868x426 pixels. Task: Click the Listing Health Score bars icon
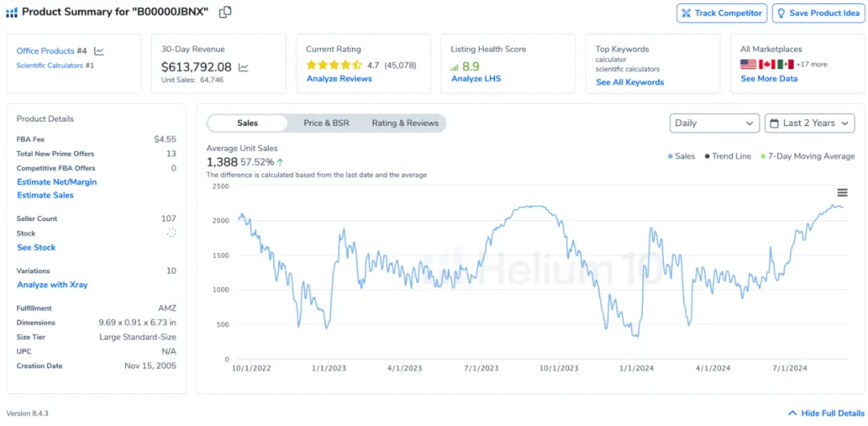tap(454, 68)
